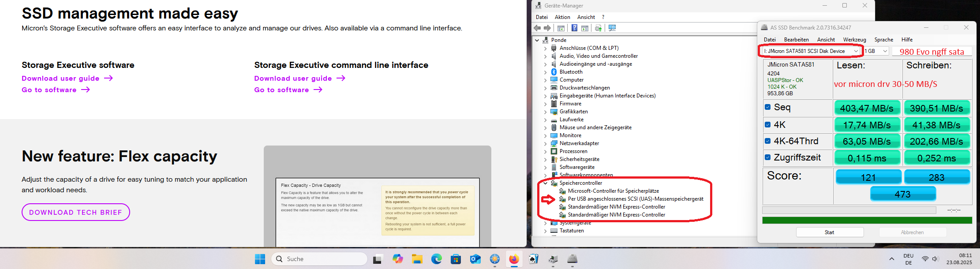Click the green benchmark progress bar
Screen dimensions: 980x269
[867, 220]
